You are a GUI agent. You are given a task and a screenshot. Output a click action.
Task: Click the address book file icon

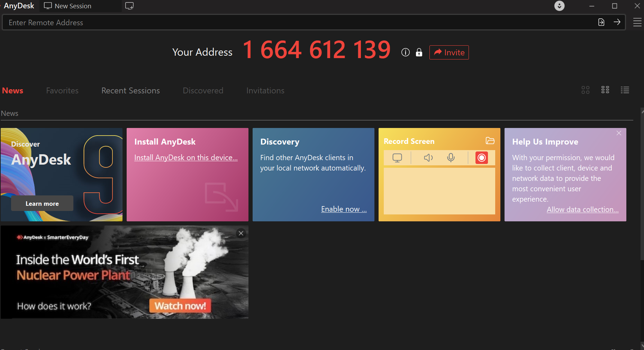[x=601, y=22]
